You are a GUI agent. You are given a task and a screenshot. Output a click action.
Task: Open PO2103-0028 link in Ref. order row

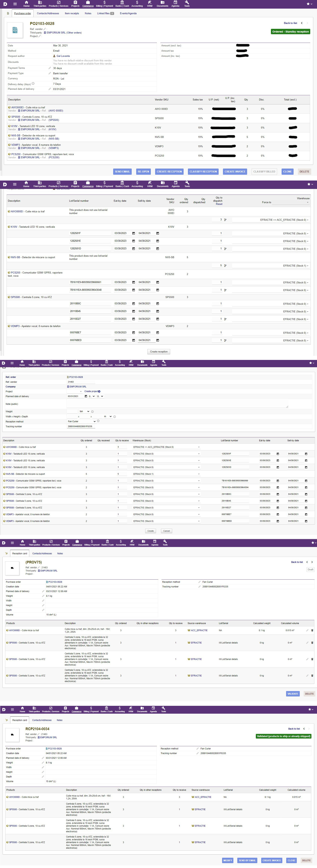point(76,377)
